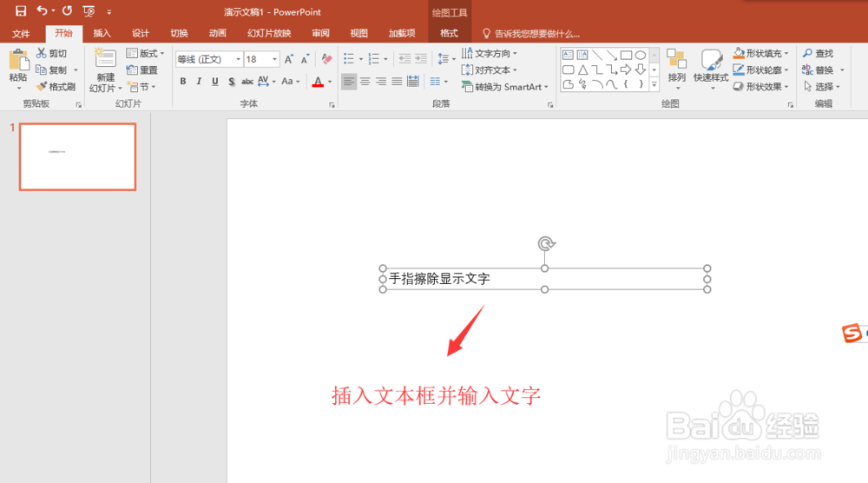
Task: Switch to the Insert tab
Action: pos(102,33)
